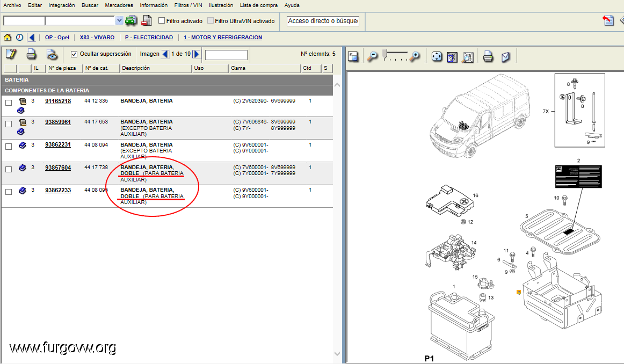Print the illustration using printer icon
The height and width of the screenshot is (364, 624).
pos(488,56)
